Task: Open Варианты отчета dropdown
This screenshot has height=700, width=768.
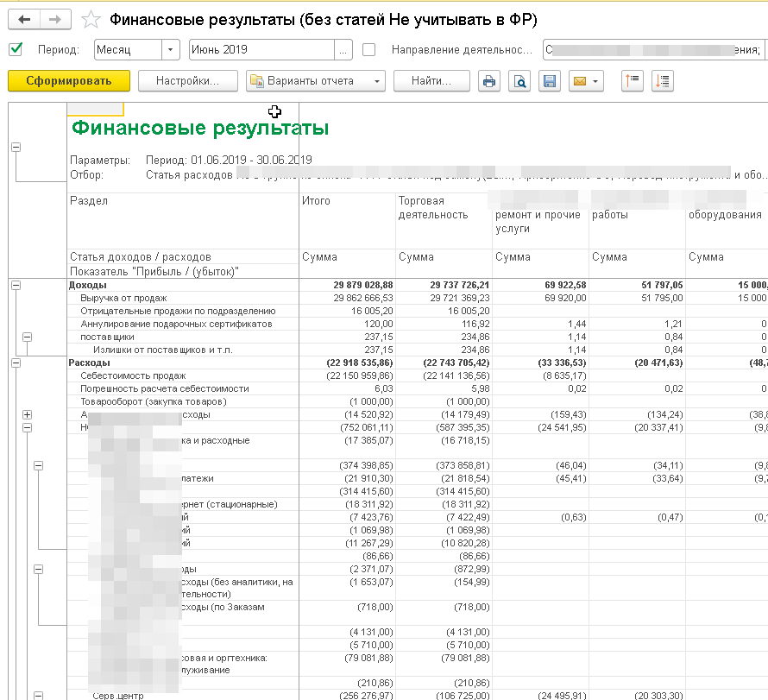Action: tap(316, 81)
